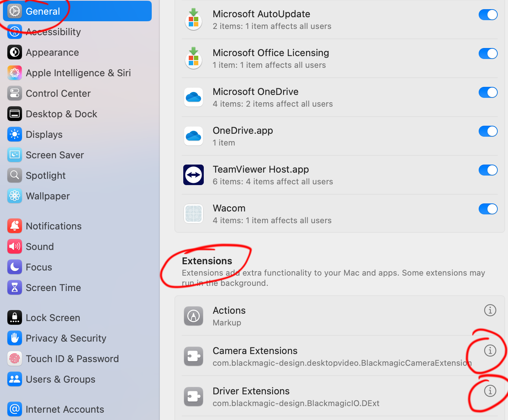Click the General gear icon in sidebar
508x420 pixels.
(15, 11)
